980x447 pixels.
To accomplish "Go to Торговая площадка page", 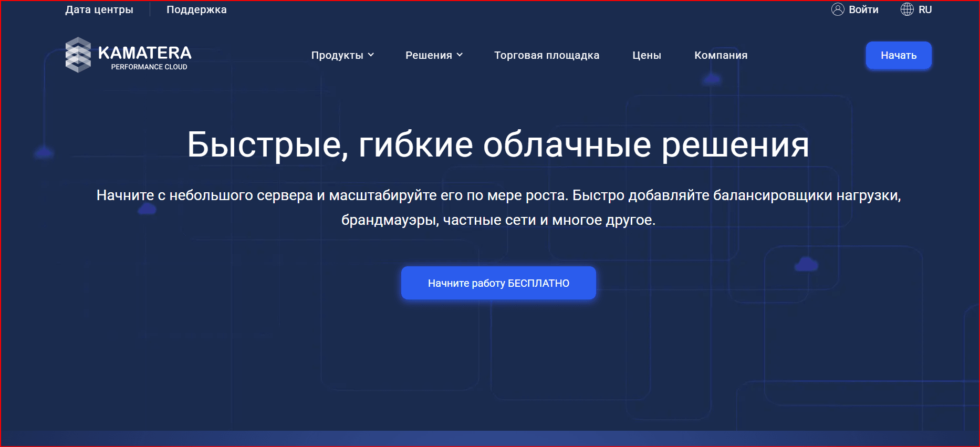I will [546, 55].
